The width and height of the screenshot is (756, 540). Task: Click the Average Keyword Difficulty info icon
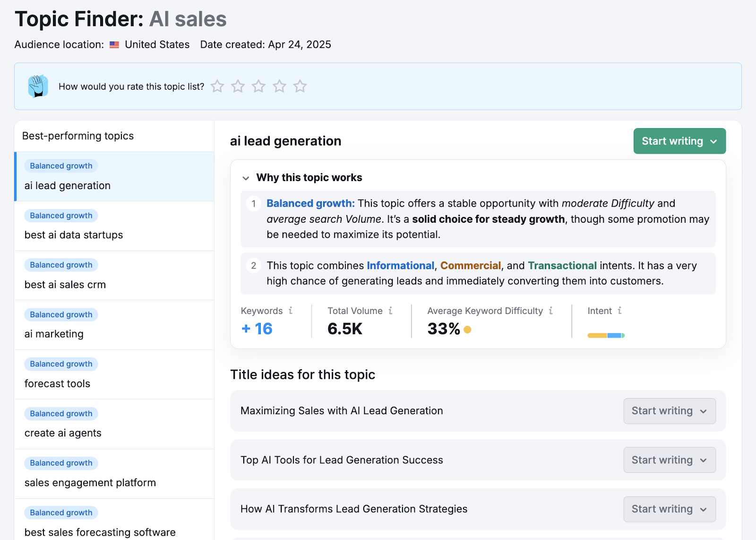pyautogui.click(x=551, y=311)
